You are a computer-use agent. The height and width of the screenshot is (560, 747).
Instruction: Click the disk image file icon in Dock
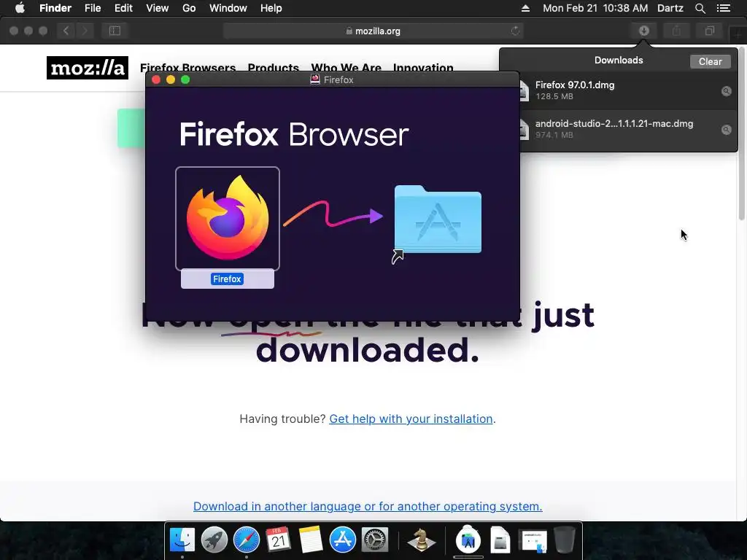click(500, 540)
